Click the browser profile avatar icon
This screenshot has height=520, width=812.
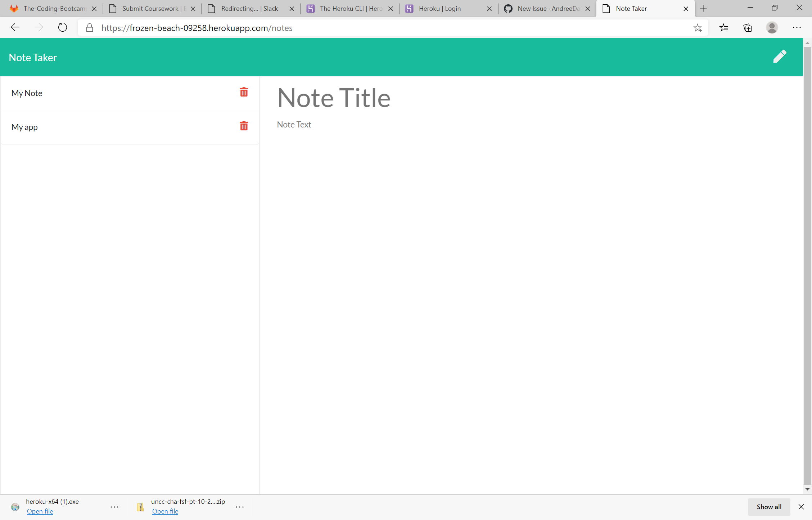pos(772,27)
